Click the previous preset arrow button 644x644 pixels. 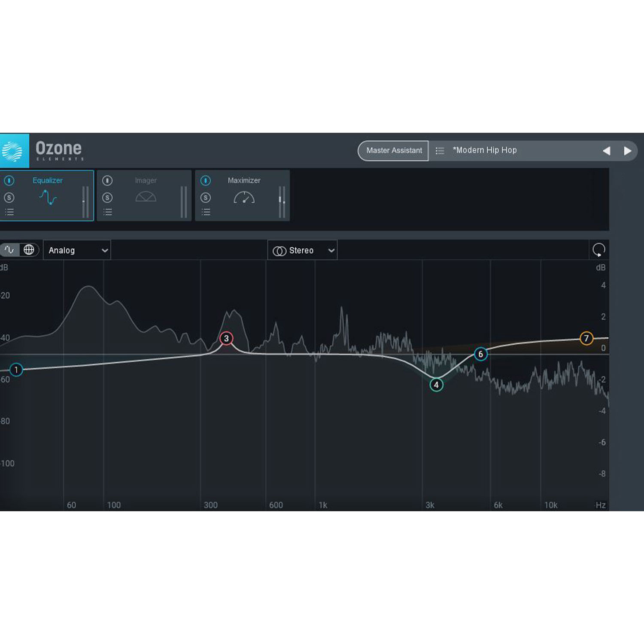(x=606, y=151)
